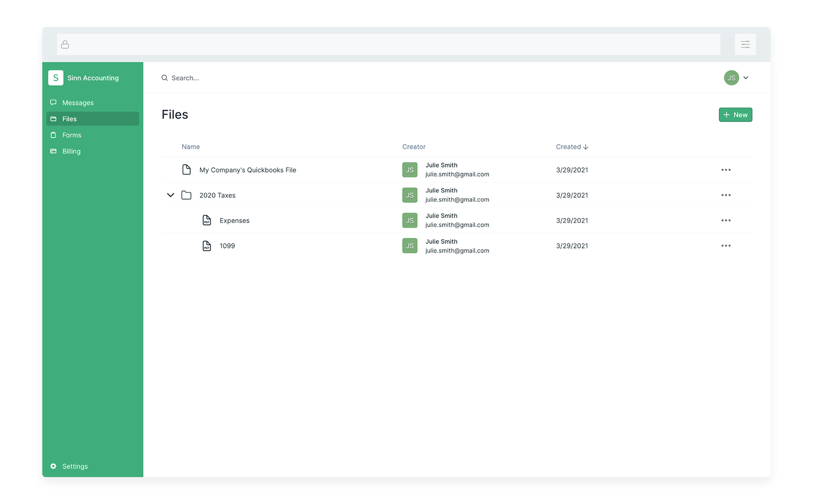Open options menu for 1099 row
The image size is (813, 504).
(x=726, y=246)
